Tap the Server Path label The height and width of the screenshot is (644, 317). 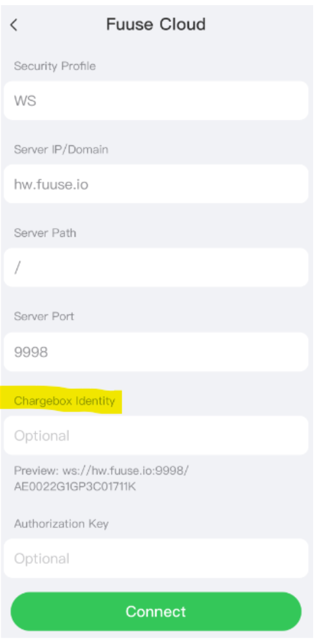(45, 233)
